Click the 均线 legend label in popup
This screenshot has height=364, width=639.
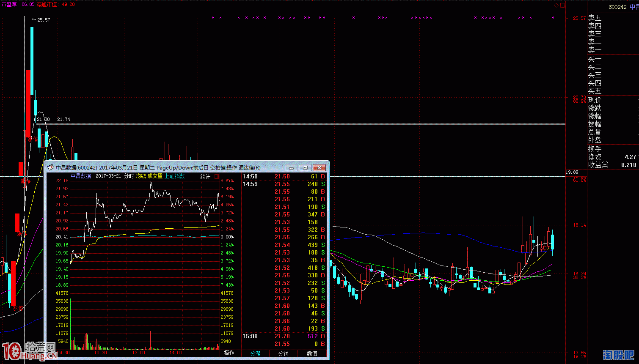pyautogui.click(x=140, y=176)
